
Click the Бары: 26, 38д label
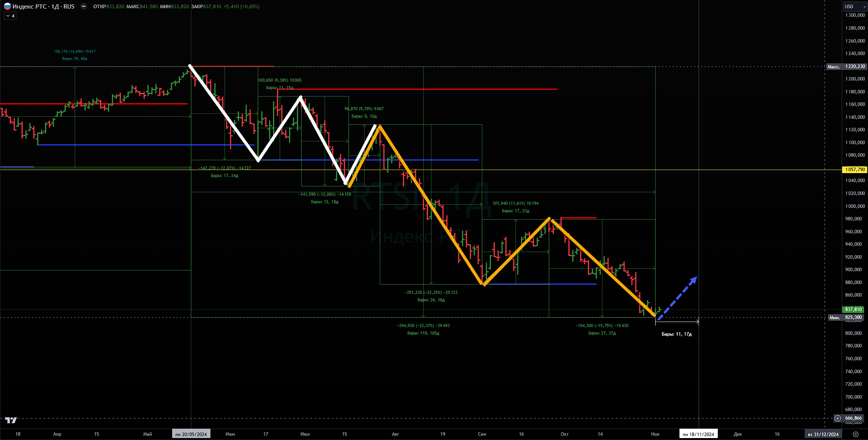[x=431, y=300]
